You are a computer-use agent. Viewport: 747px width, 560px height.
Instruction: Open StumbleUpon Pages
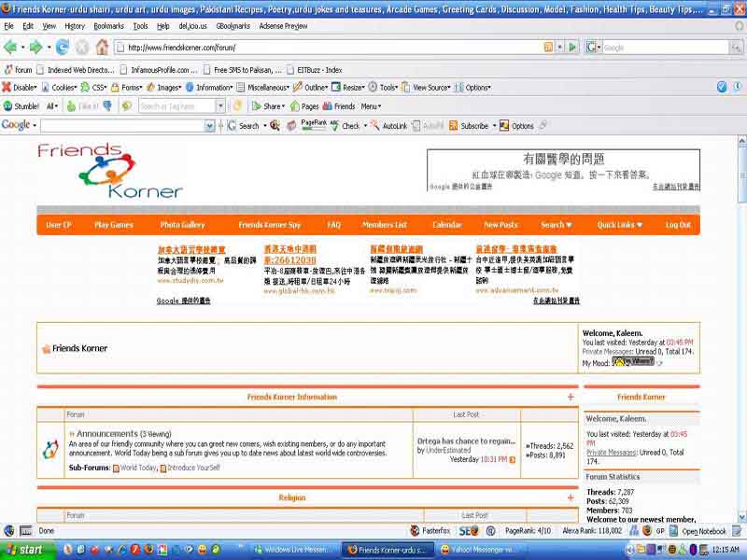tap(304, 106)
